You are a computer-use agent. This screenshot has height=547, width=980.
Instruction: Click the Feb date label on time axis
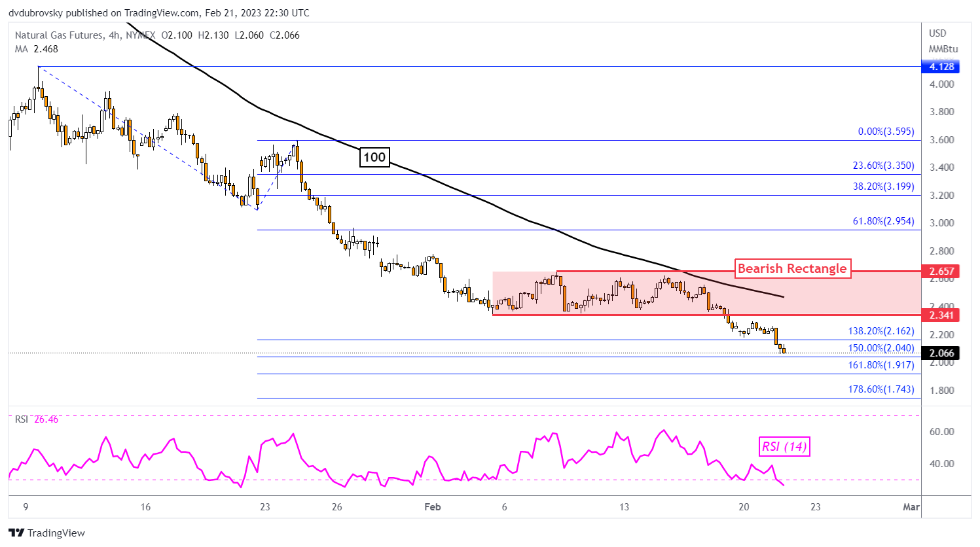[x=433, y=507]
